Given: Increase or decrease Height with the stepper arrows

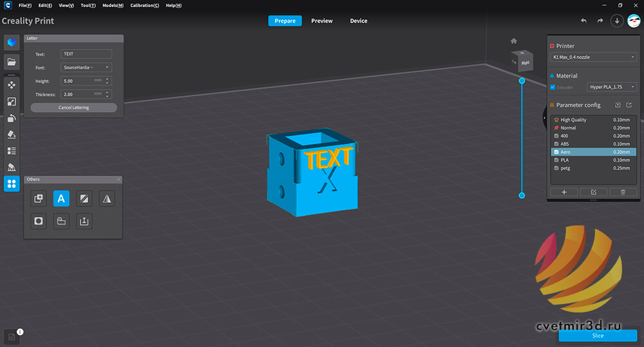Looking at the screenshot, I should (108, 81).
